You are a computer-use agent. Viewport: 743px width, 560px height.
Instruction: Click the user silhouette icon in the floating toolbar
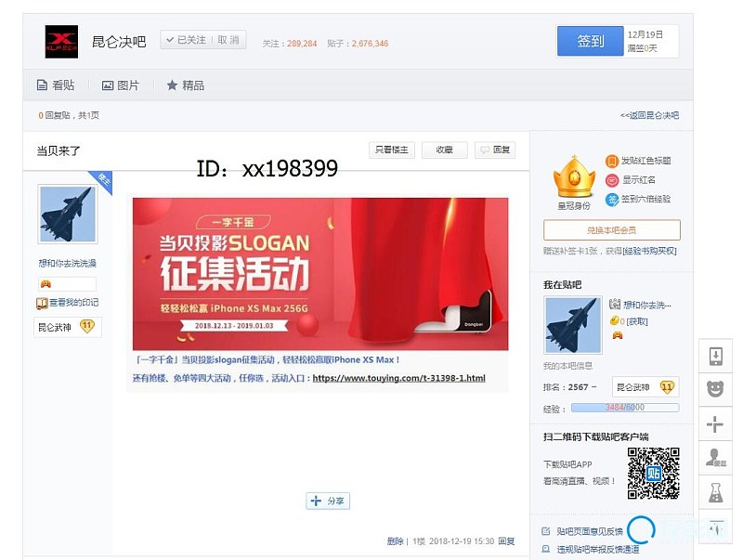(715, 458)
